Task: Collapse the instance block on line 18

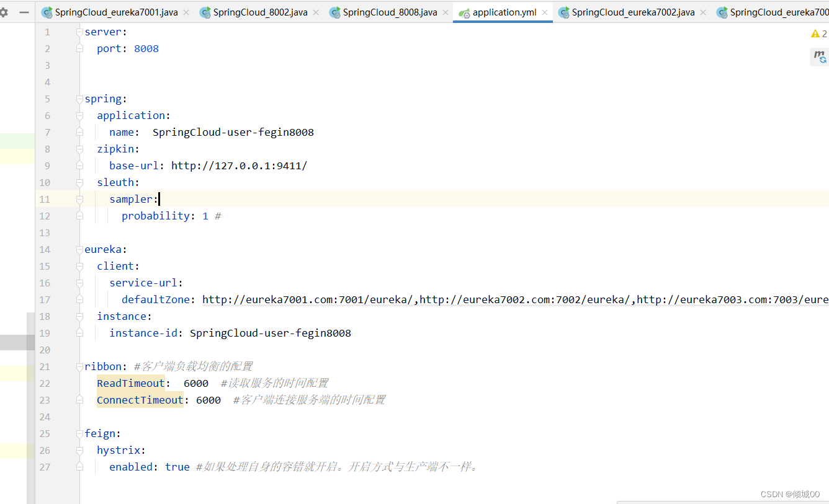Action: pyautogui.click(x=79, y=316)
